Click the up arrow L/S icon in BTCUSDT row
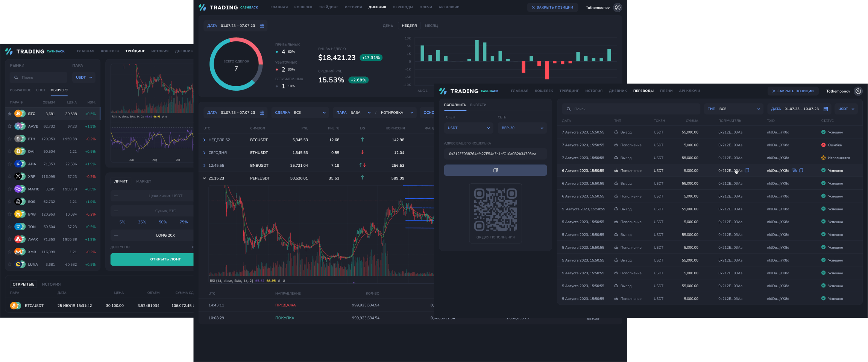 [x=362, y=140]
